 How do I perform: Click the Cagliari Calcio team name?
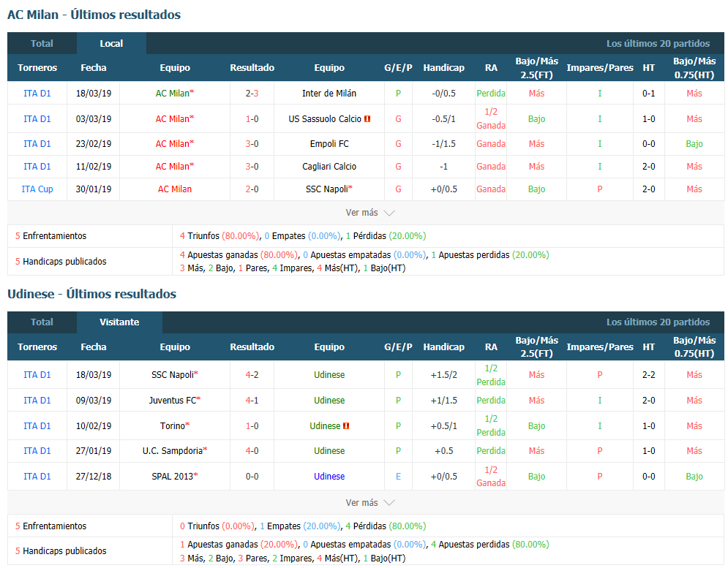point(329,167)
